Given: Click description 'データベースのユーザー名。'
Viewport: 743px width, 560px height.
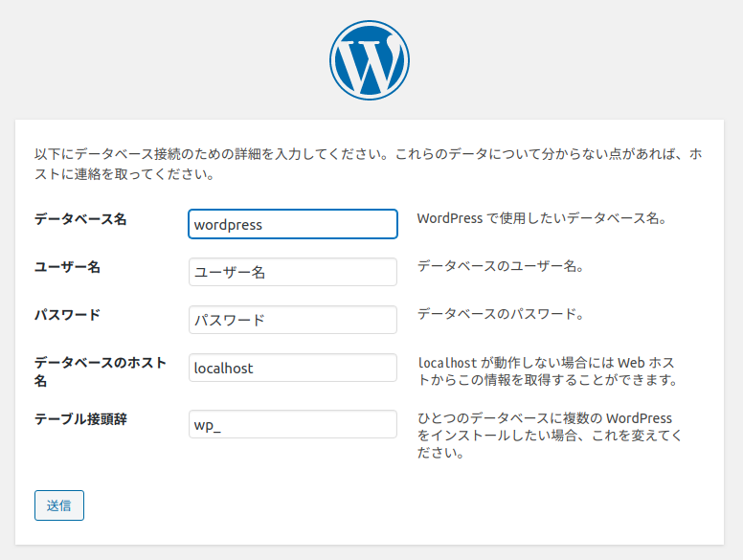Looking at the screenshot, I should point(501,266).
